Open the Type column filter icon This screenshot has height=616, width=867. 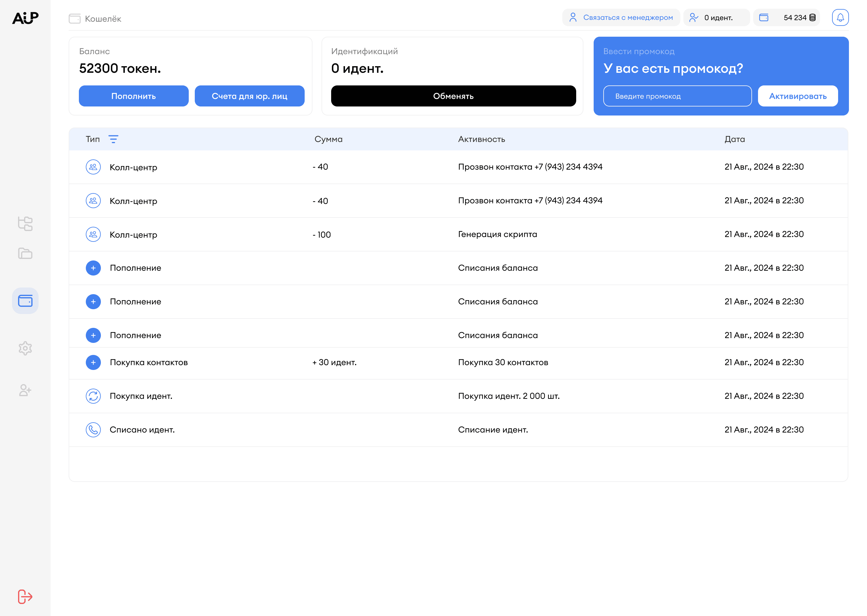point(113,139)
